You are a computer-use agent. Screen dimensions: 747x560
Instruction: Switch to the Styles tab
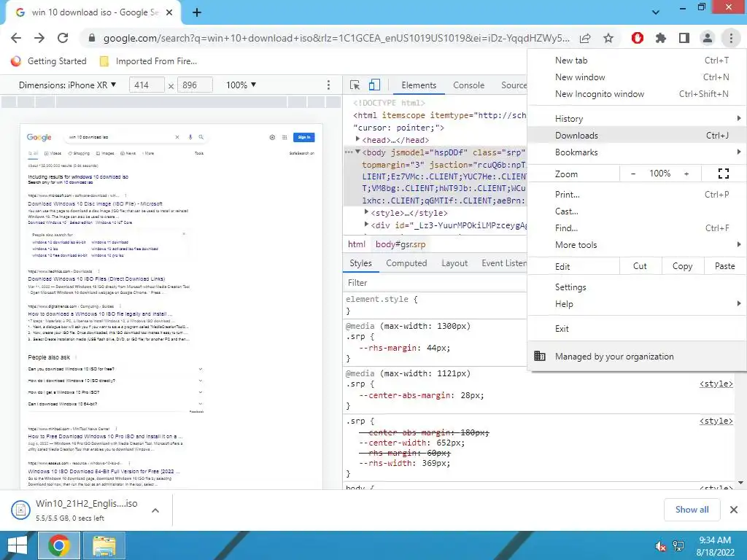pyautogui.click(x=360, y=263)
